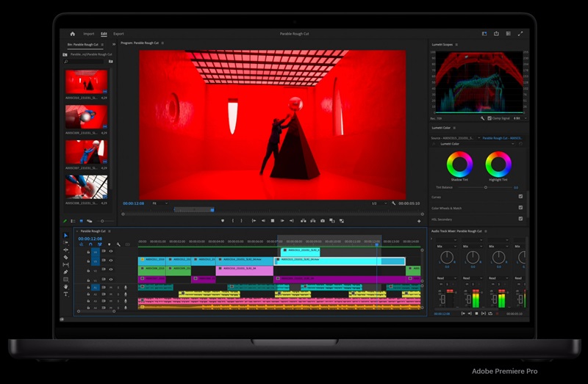Uncheck Color Wheels & Match checkbox
Viewport: 588px width, 384px height.
[x=520, y=208]
